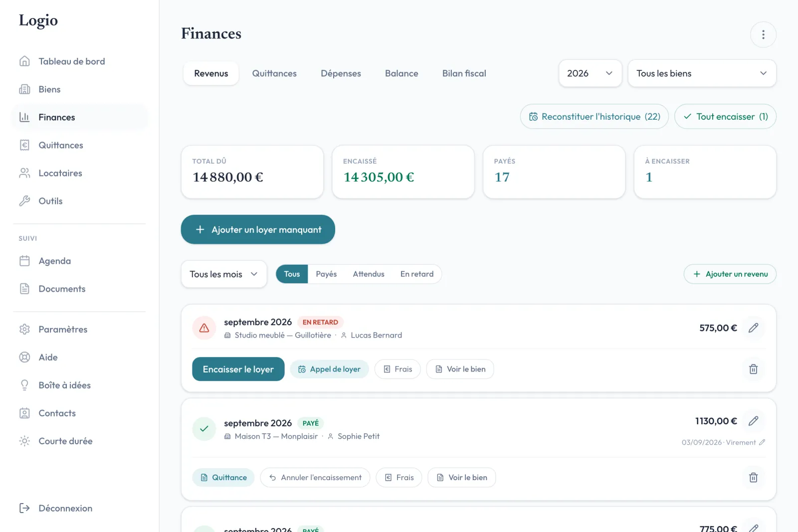Open Locataires section
Screen dimensions: 798x532
pos(80,173)
